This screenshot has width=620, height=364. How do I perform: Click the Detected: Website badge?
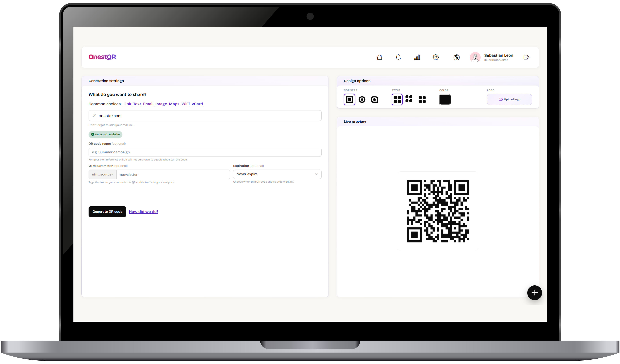(x=105, y=134)
